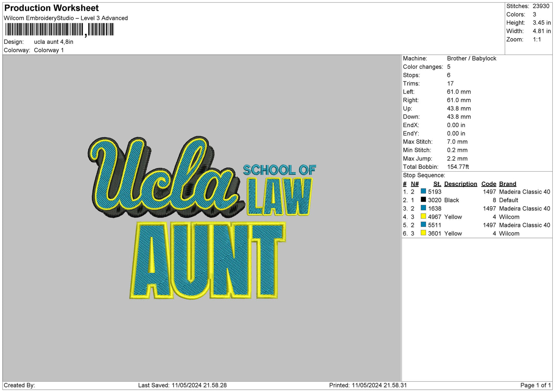Click design name 'ucla aunt 4,8in'

(x=53, y=42)
